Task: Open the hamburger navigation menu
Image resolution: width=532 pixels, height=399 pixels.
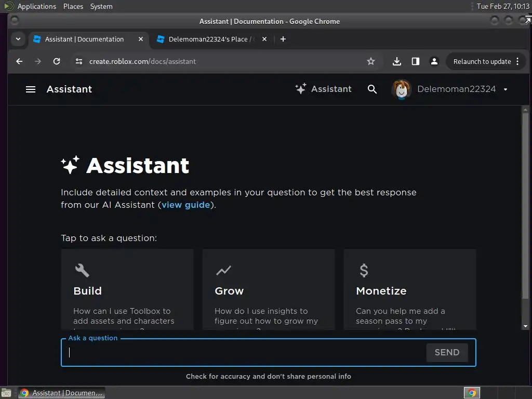Action: point(31,89)
